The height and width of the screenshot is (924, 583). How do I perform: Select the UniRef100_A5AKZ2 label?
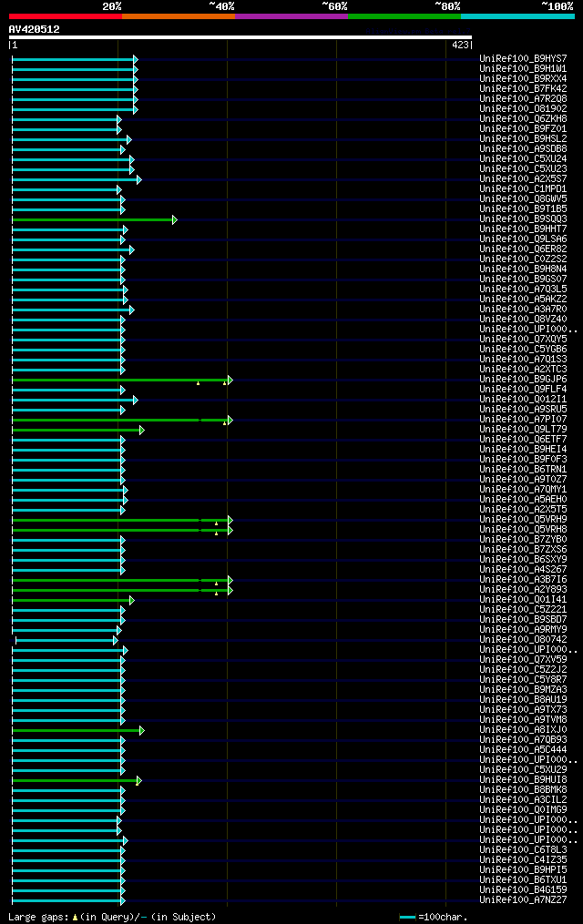pos(523,300)
